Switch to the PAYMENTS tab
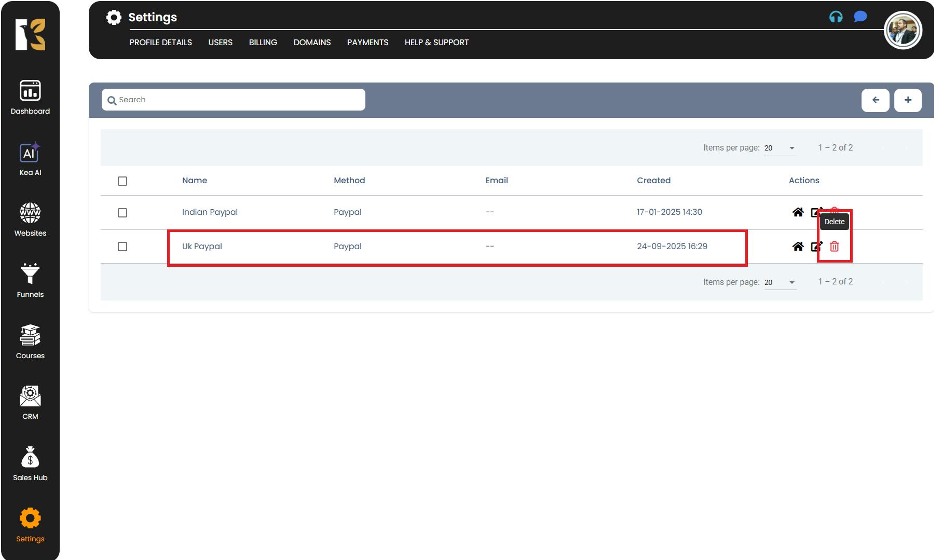This screenshot has height=560, width=943. [x=367, y=43]
